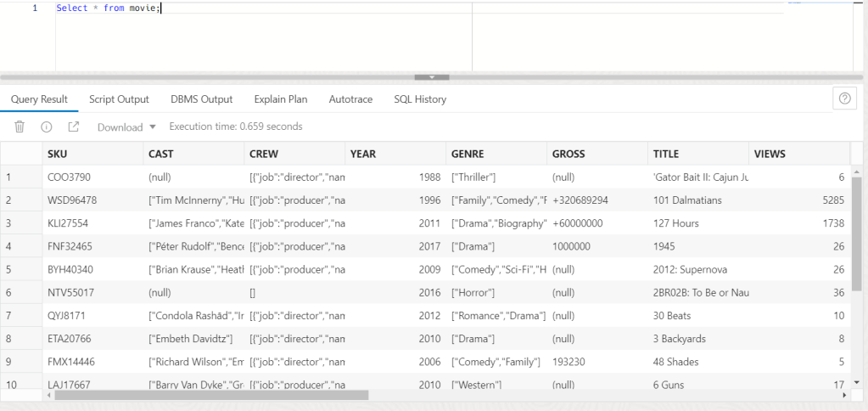868x411 pixels.
Task: Open the help question mark icon
Action: click(x=844, y=99)
